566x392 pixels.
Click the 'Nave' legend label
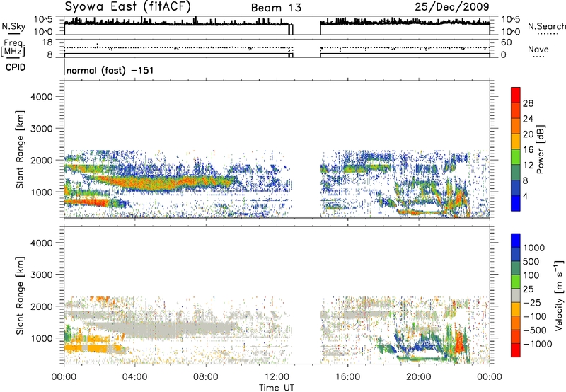tap(538, 49)
